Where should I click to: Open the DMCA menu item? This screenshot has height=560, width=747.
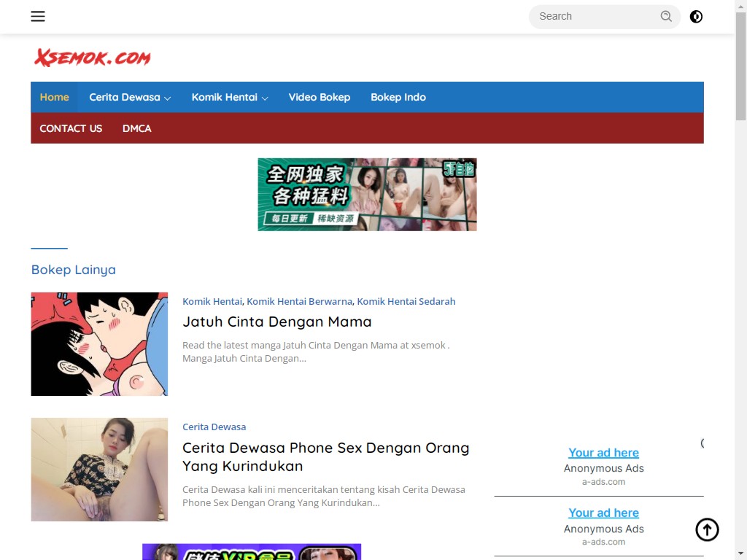[x=136, y=128]
